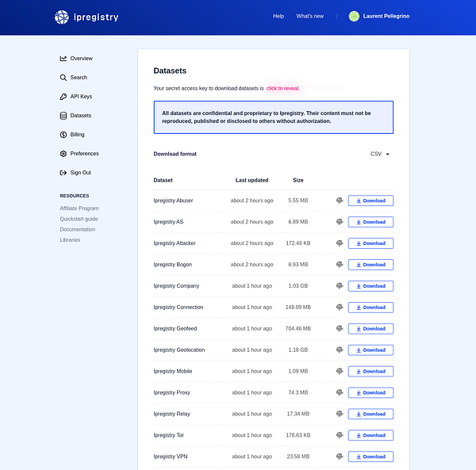Open the Affiliate Program resource link
The height and width of the screenshot is (470, 476).
pyautogui.click(x=79, y=208)
